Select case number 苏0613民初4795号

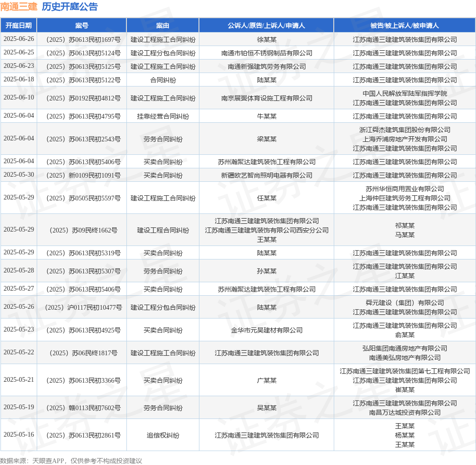(x=84, y=116)
